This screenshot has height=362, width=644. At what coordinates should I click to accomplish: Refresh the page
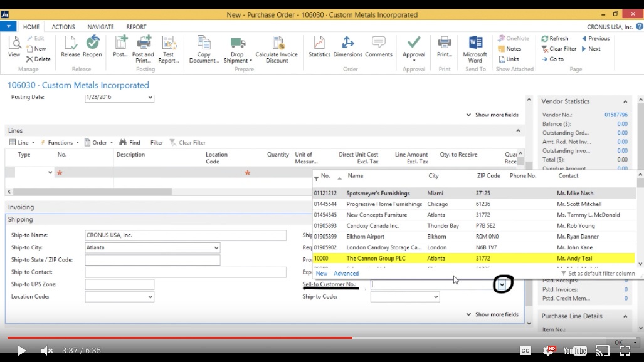555,38
